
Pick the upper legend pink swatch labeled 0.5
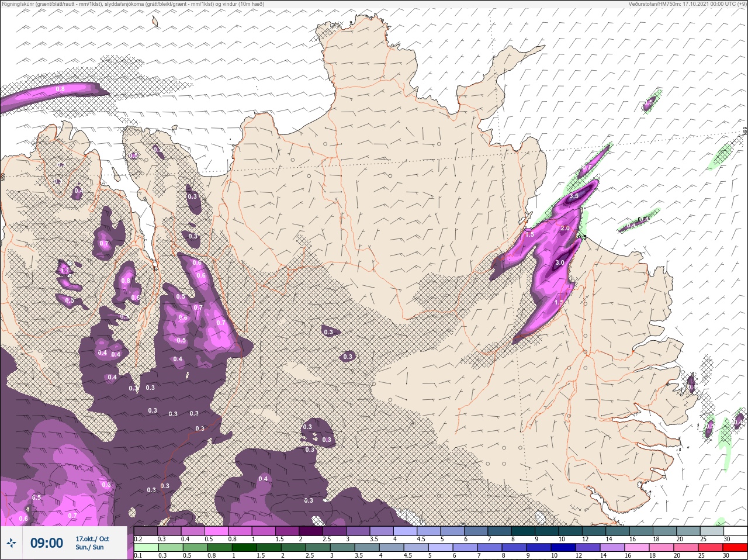pos(217,531)
